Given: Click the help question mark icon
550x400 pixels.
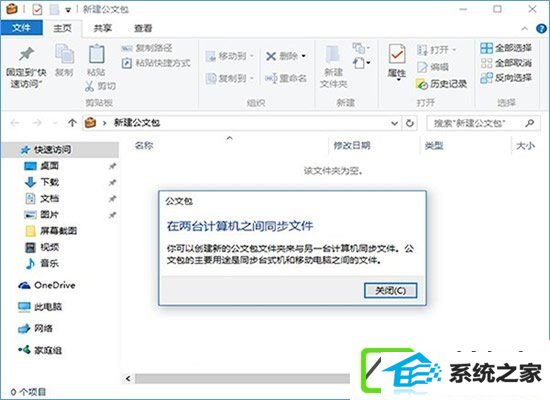Looking at the screenshot, I should [x=541, y=28].
